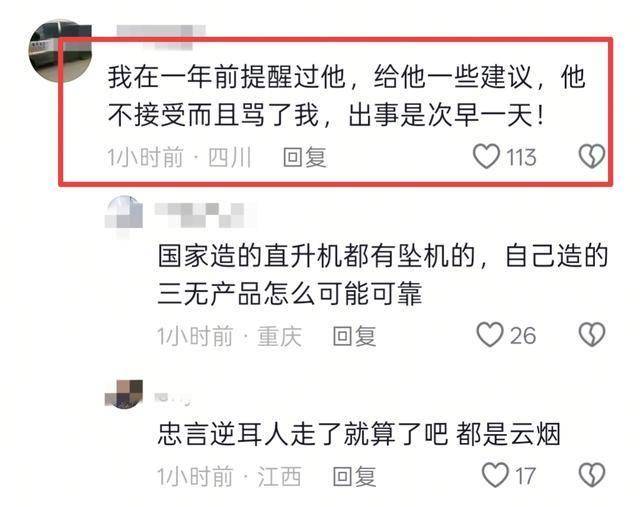
Task: Dislike the Jiangxi comment with broken heart
Action: point(592,475)
